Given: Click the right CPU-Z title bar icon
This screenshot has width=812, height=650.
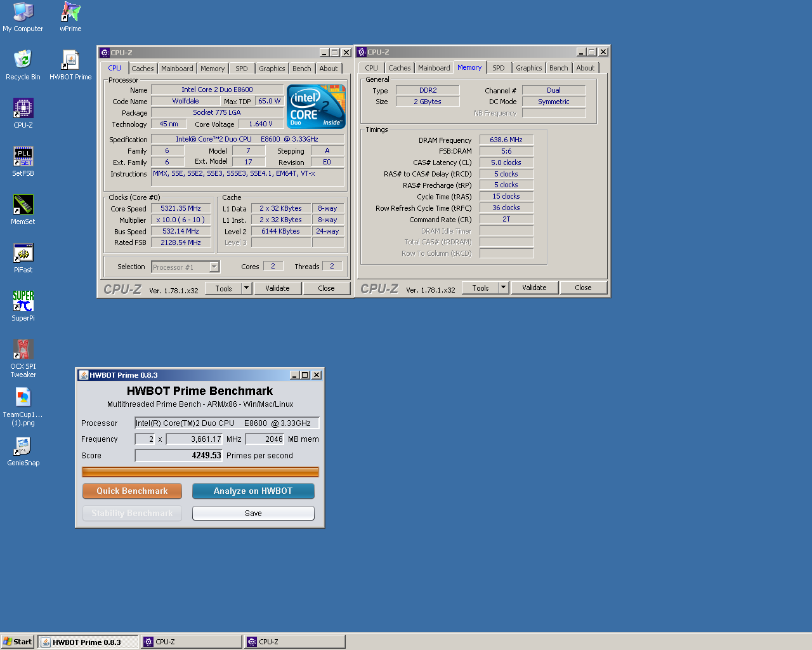Looking at the screenshot, I should tap(362, 52).
